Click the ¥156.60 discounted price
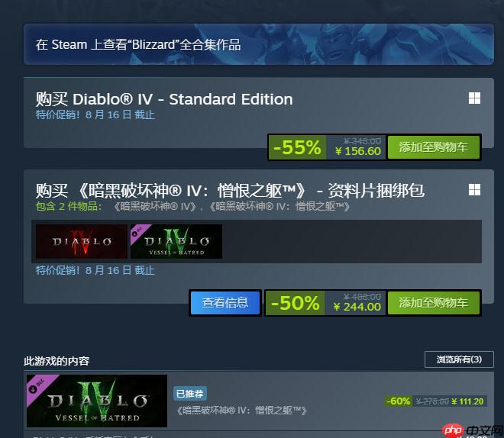Viewport: 504px width, 438px height. (358, 151)
